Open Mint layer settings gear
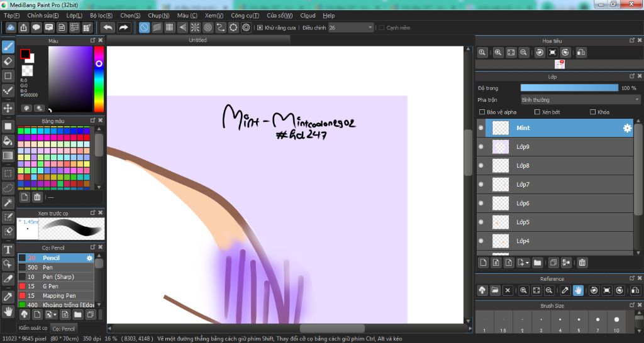 click(627, 128)
